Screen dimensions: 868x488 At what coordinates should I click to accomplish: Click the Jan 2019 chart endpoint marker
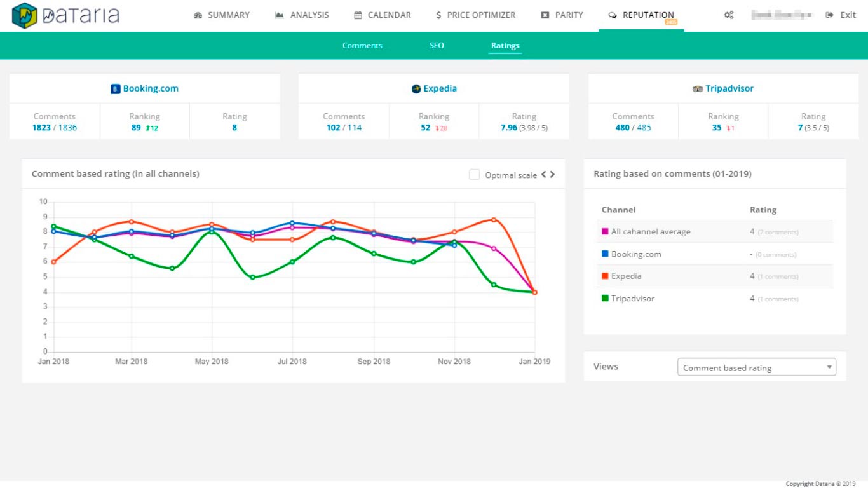(x=535, y=292)
